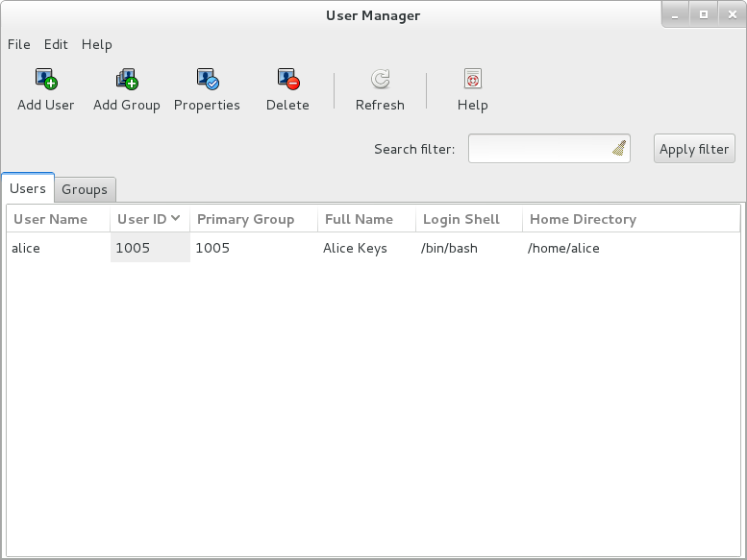Minimize the User Manager window
Viewport: 747px width, 560px height.
(x=675, y=15)
